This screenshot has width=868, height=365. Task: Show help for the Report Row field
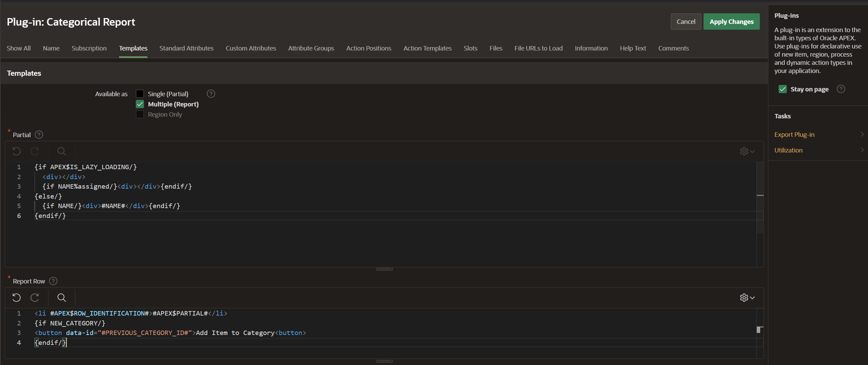pos(53,281)
